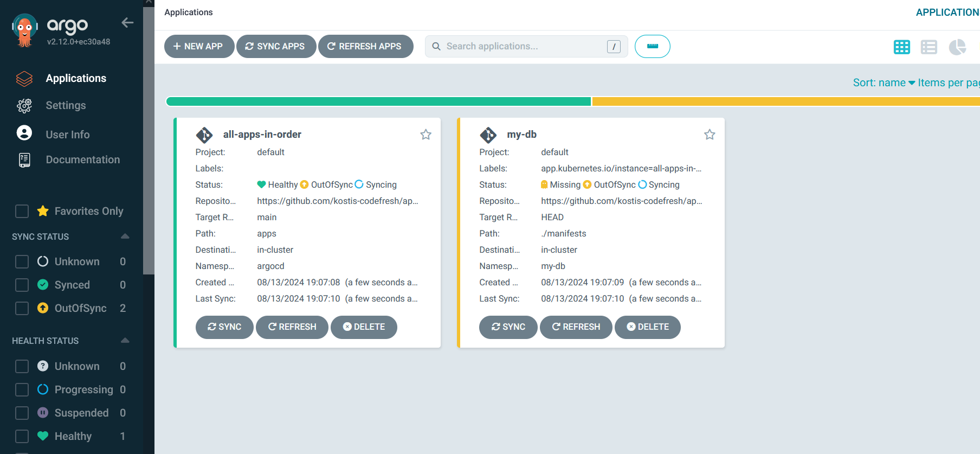Click the all-apps-in-order git icon
The image size is (980, 454).
pos(204,135)
